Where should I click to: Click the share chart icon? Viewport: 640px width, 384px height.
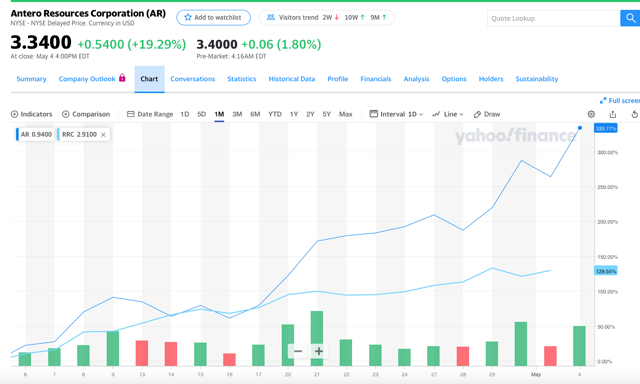[613, 114]
